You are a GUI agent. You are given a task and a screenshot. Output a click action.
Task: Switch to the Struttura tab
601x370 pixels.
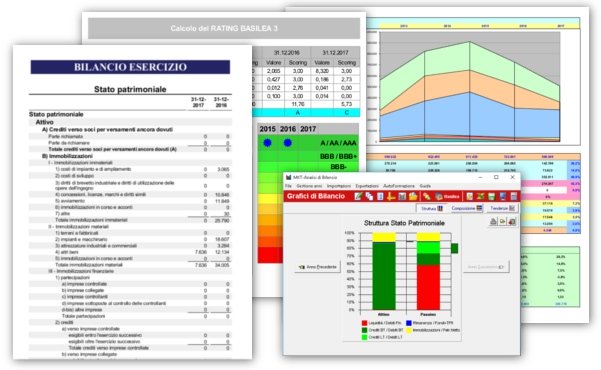(x=432, y=208)
